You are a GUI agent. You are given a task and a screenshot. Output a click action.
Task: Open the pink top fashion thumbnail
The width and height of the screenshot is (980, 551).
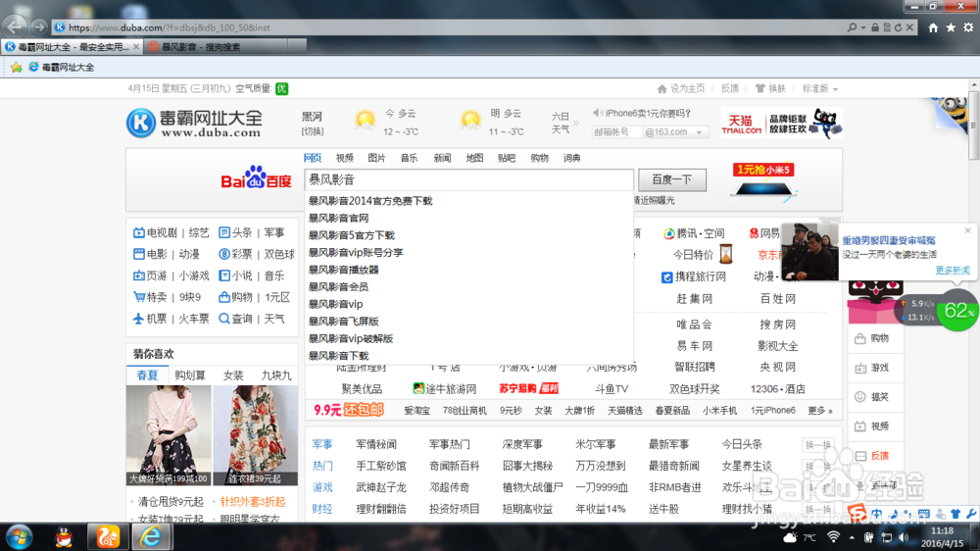tap(169, 435)
